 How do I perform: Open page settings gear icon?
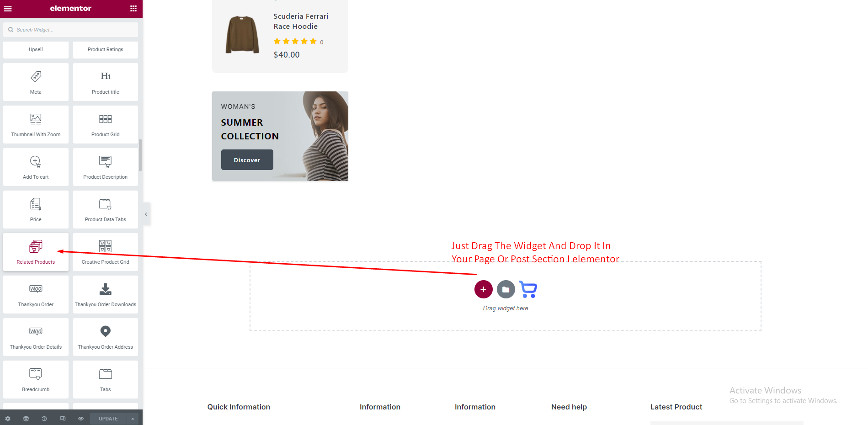point(8,419)
